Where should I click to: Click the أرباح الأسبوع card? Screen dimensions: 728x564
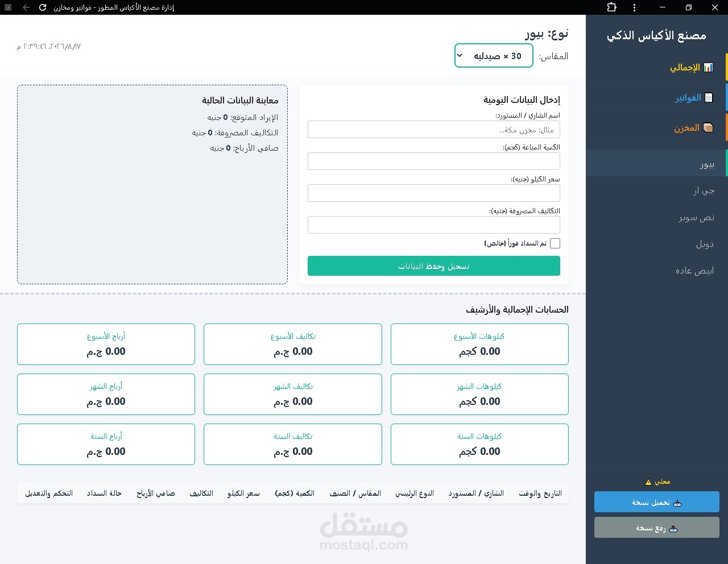106,344
